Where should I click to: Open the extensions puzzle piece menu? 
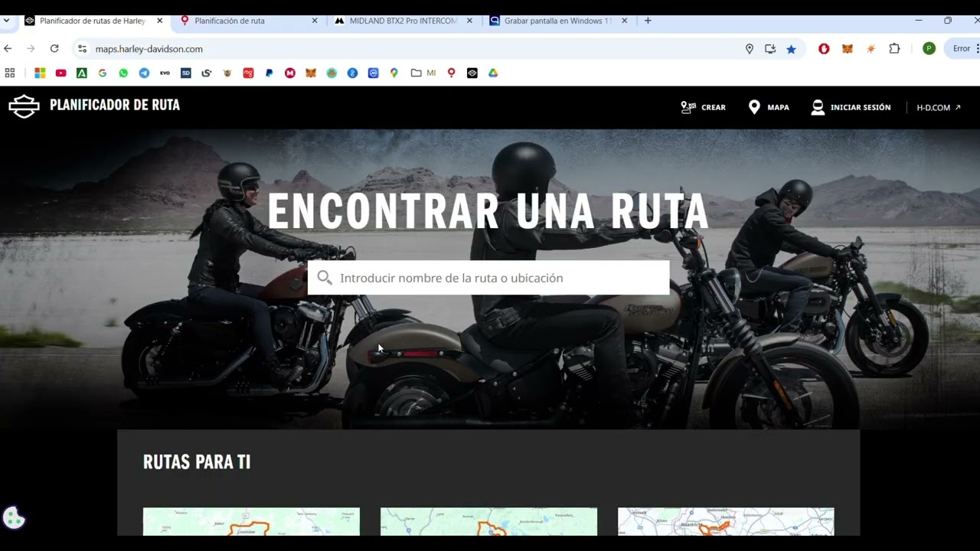pos(894,49)
